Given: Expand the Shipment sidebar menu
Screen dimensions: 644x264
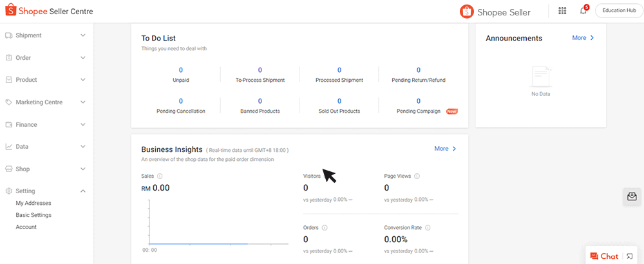Looking at the screenshot, I should pos(45,35).
